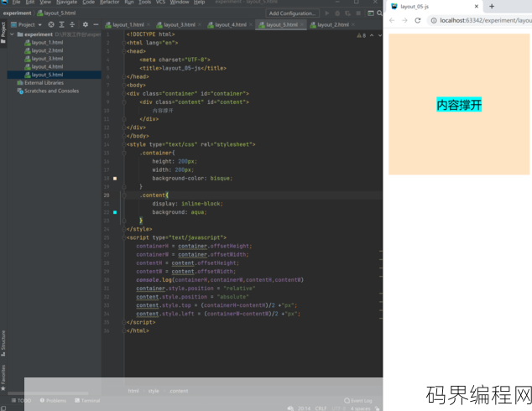The width and height of the screenshot is (532, 411).
Task: Open the Refactor menu
Action: (x=110, y=2)
